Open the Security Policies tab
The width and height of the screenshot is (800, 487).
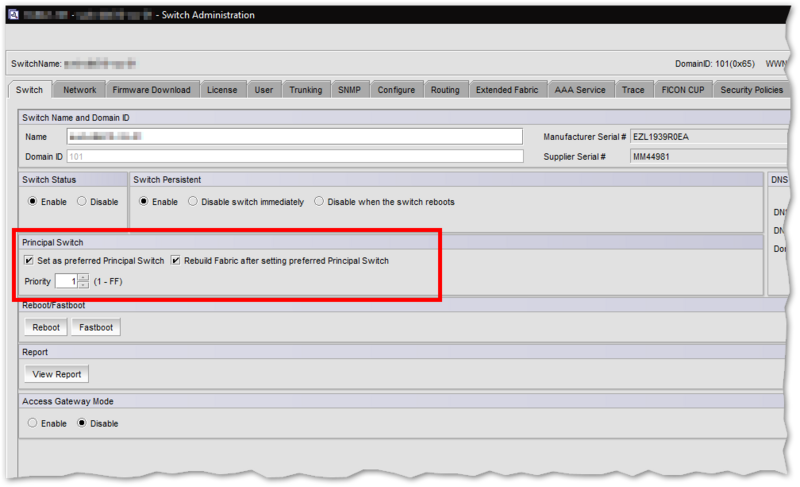[x=750, y=90]
